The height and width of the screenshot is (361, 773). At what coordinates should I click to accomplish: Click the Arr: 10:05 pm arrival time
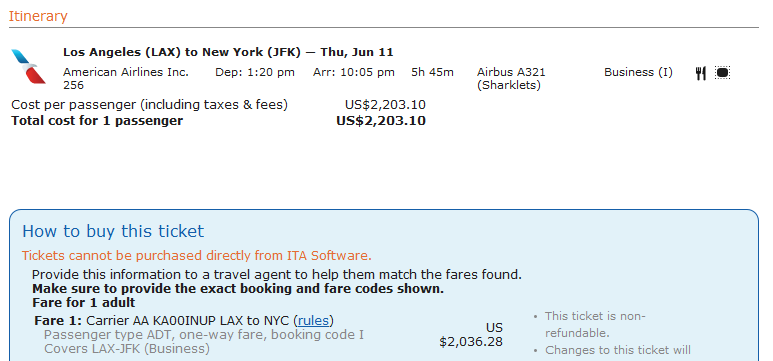(354, 72)
